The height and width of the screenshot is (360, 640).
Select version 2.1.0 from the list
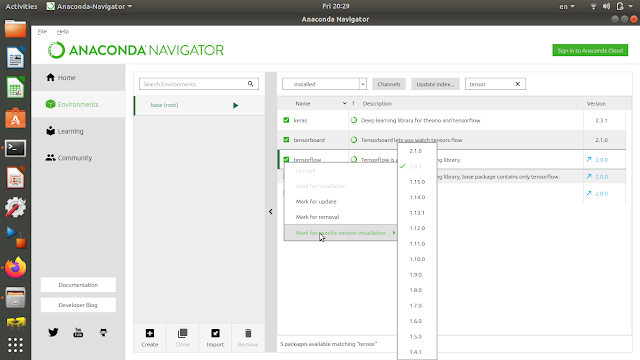click(x=417, y=151)
